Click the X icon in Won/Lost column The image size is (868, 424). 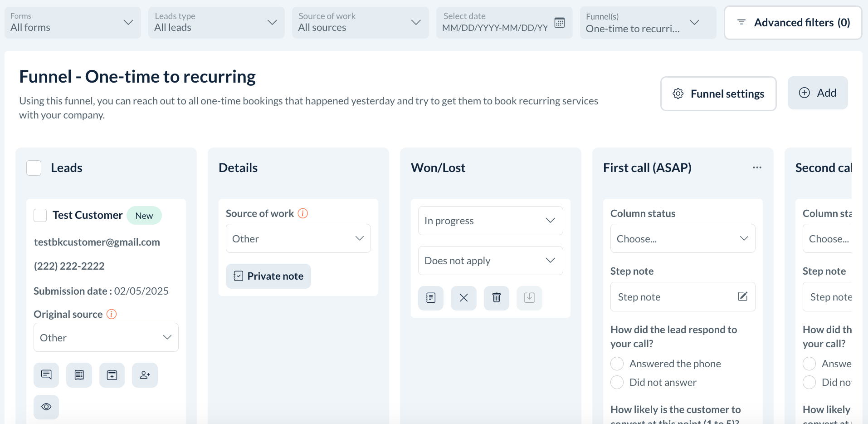[463, 298]
